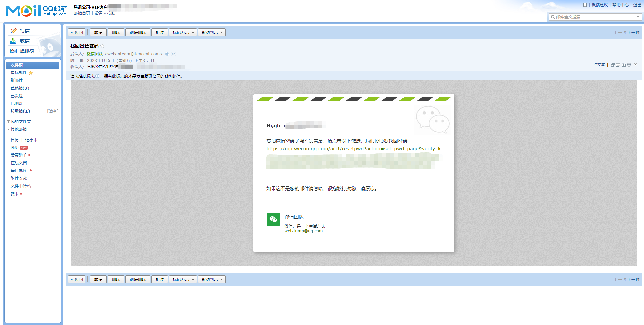This screenshot has width=644, height=325.
Task: Click the top 下一封 next email link
Action: tap(633, 33)
